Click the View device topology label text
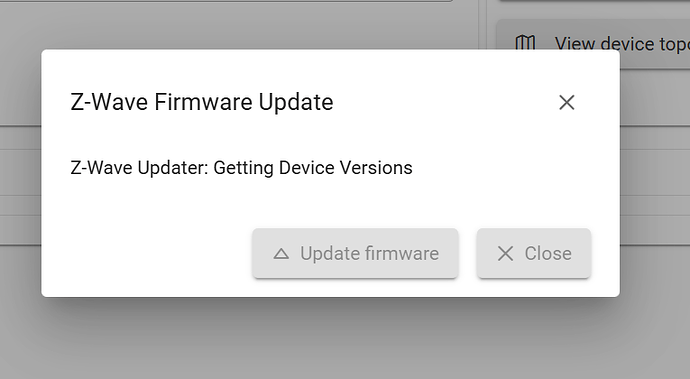 coord(622,44)
